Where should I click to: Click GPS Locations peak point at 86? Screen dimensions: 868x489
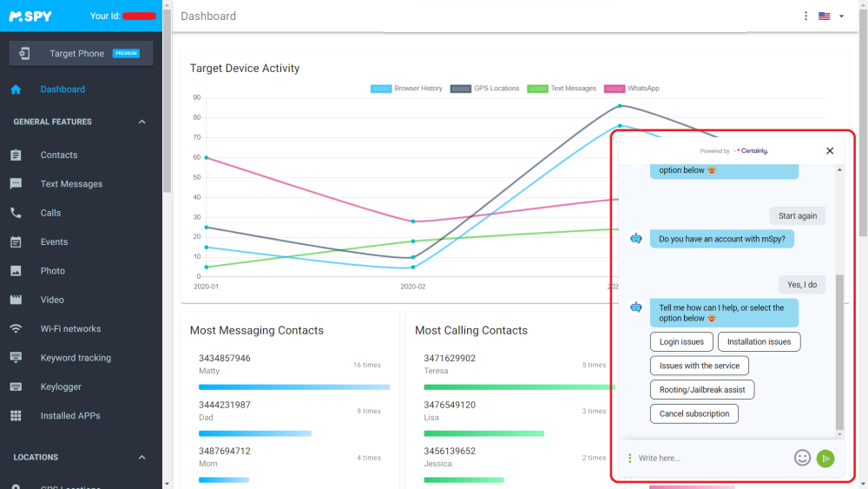pyautogui.click(x=620, y=106)
